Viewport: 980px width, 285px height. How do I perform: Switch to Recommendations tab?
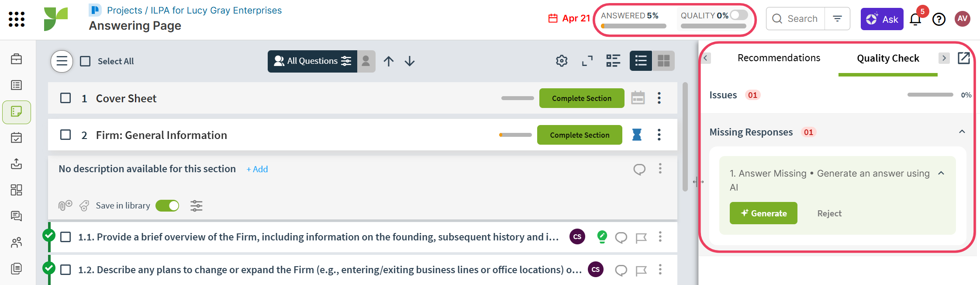[x=779, y=58]
